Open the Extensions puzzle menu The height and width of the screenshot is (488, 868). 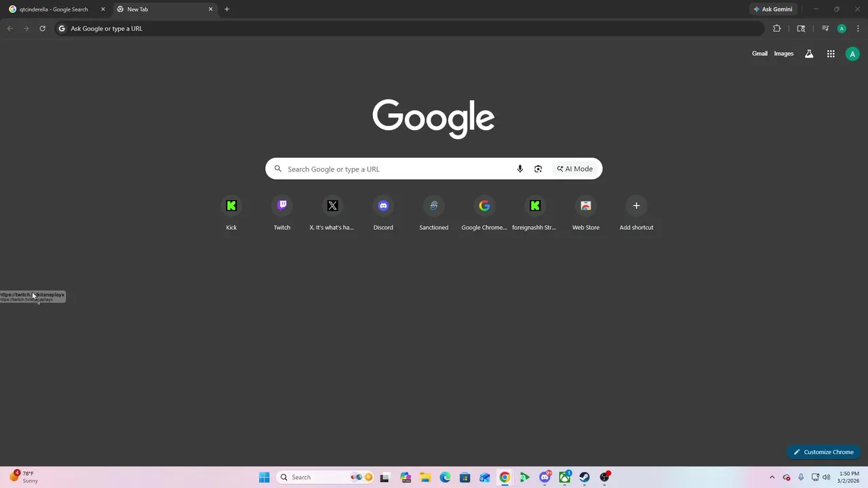point(777,28)
